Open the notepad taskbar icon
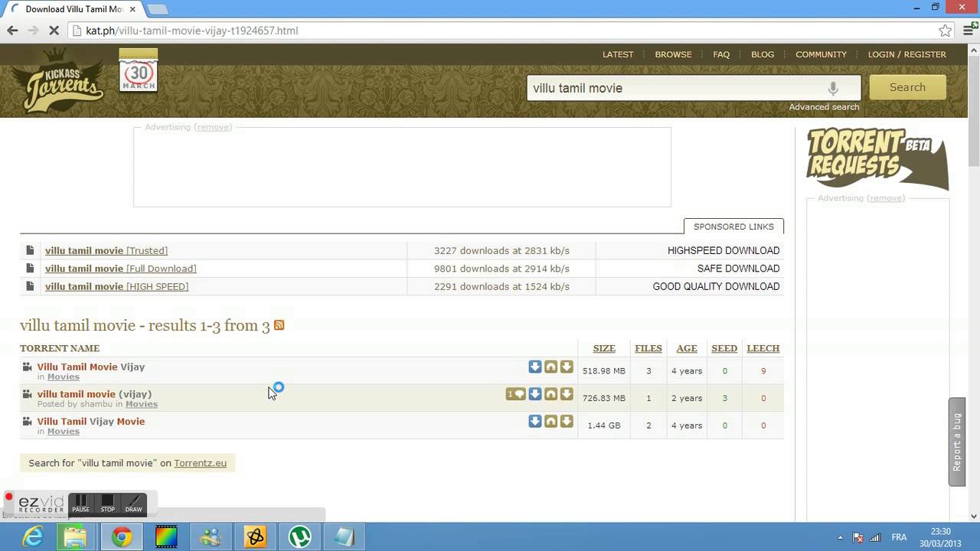The image size is (980, 551). click(344, 537)
